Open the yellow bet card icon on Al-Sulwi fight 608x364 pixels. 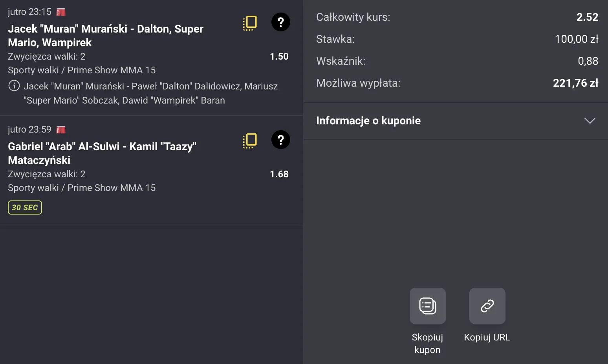click(250, 140)
